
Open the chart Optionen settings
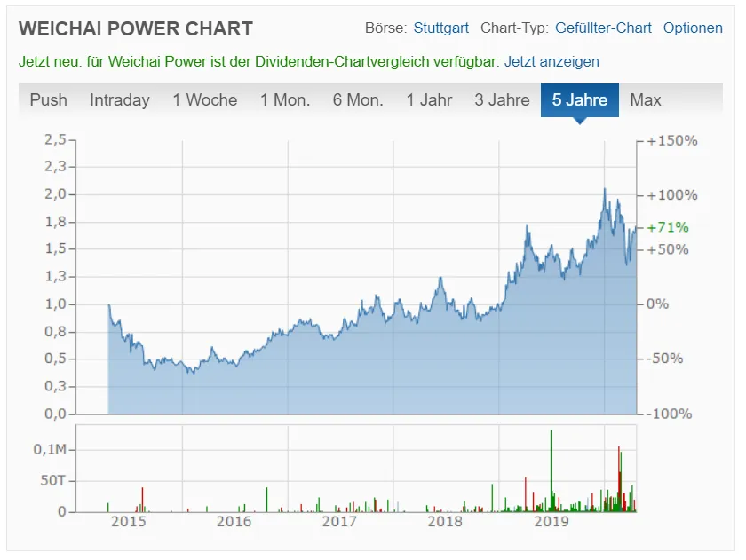pyautogui.click(x=693, y=28)
